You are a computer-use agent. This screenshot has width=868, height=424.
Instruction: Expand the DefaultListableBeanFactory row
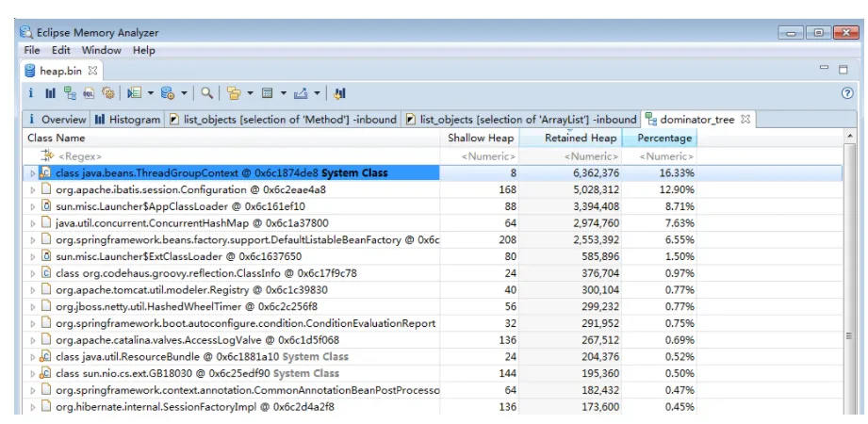33,239
